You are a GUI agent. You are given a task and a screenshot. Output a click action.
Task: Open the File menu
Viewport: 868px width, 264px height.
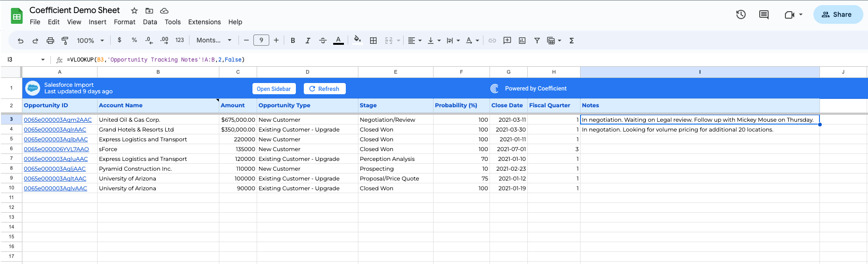tap(35, 22)
